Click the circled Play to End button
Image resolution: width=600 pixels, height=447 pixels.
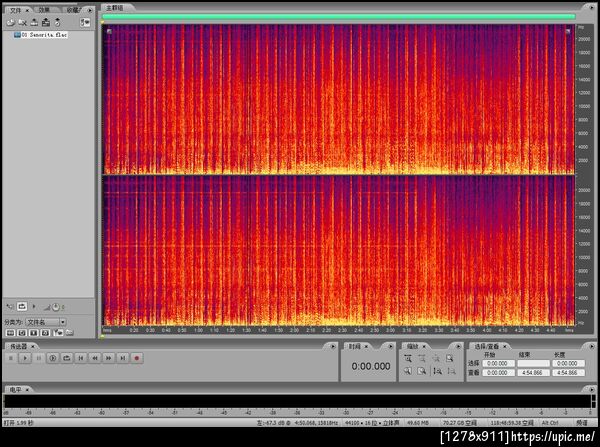53,358
